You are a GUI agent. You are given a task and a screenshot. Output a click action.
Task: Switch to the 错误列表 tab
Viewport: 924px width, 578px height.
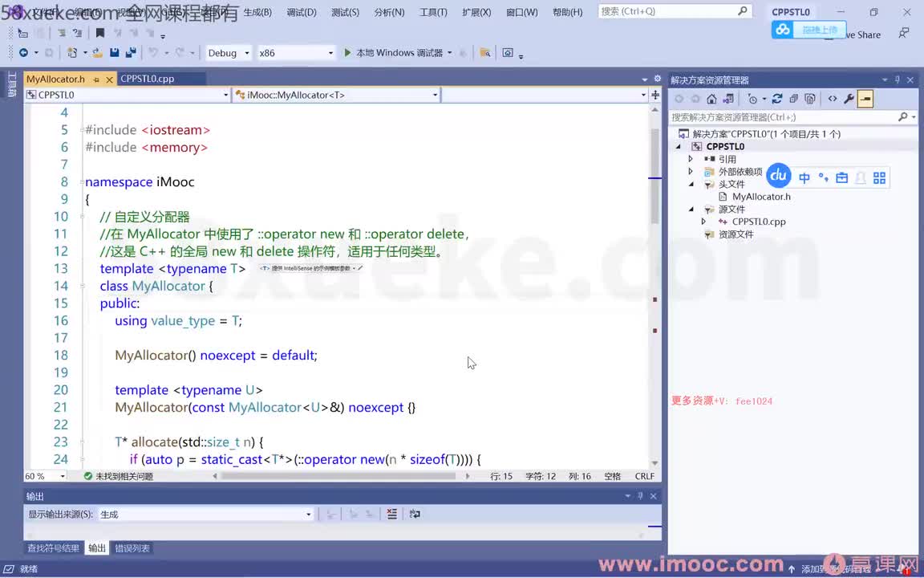132,548
